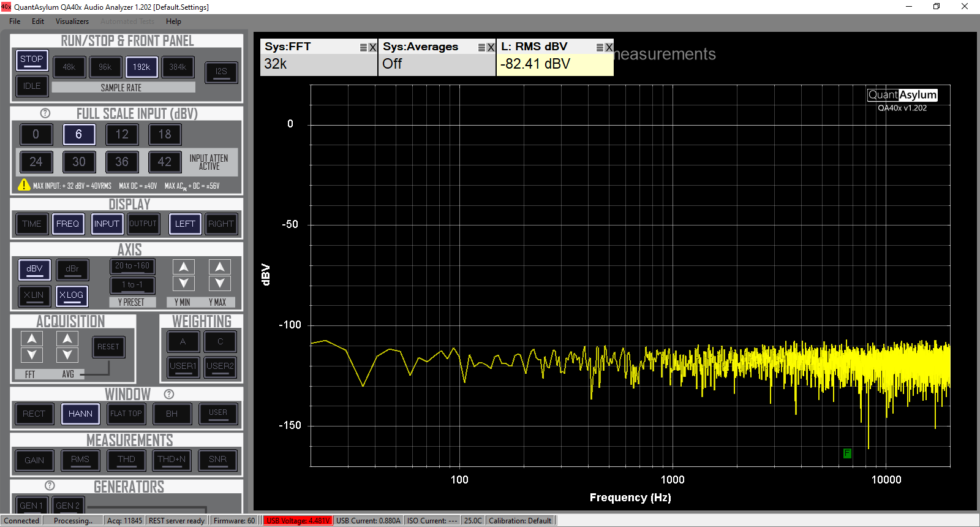Select FLAT TOP window
980x527 pixels.
[126, 414]
